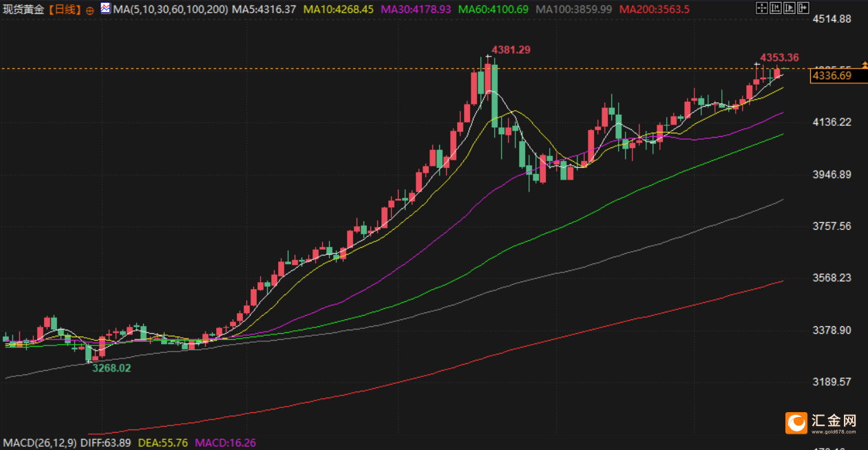The width and height of the screenshot is (868, 450).
Task: Click the DEA:55.76 value
Action: tap(165, 442)
